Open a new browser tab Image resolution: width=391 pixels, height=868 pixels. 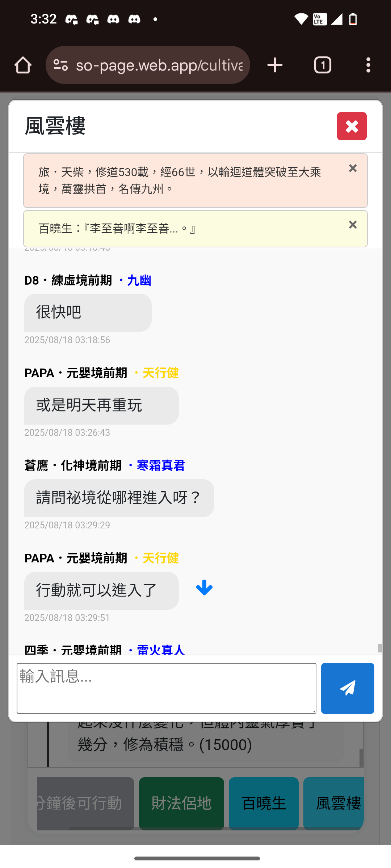275,65
